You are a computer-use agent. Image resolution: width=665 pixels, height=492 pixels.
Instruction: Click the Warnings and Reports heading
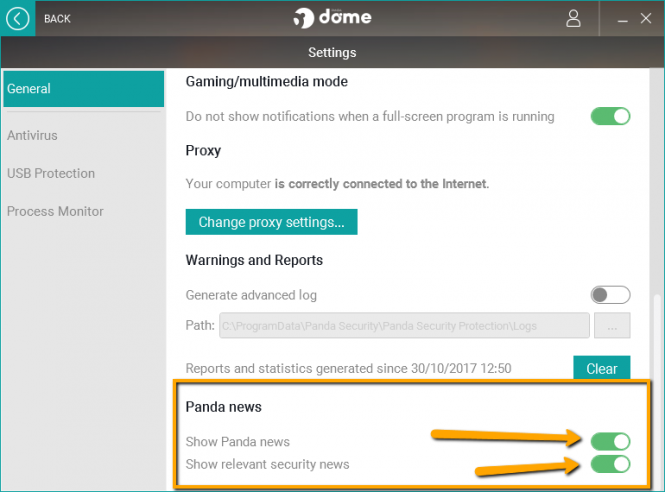[x=254, y=260]
